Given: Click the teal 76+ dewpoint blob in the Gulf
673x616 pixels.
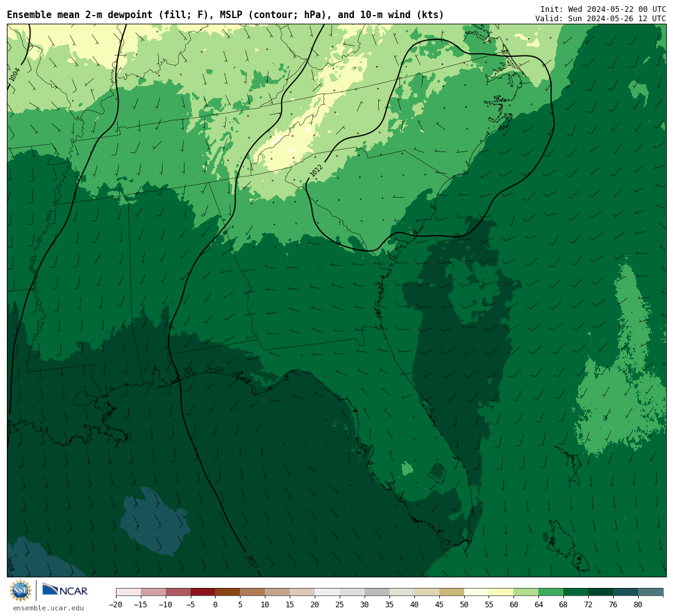Looking at the screenshot, I should [x=155, y=521].
